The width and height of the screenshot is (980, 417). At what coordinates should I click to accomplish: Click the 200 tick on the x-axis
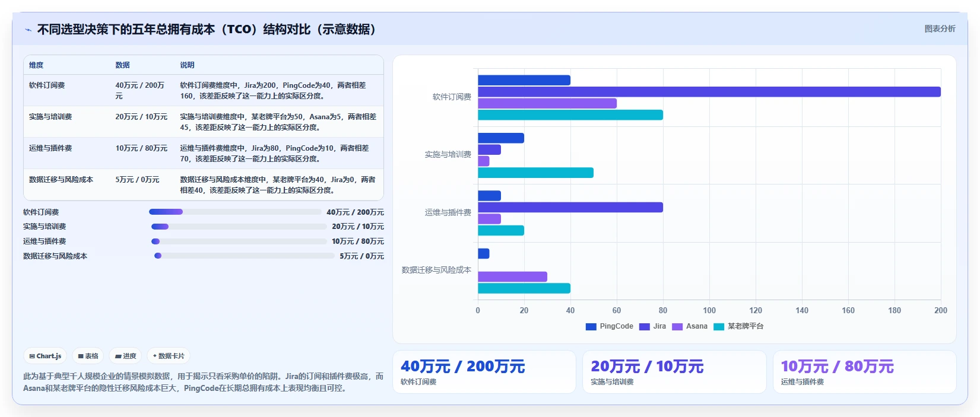coord(941,310)
